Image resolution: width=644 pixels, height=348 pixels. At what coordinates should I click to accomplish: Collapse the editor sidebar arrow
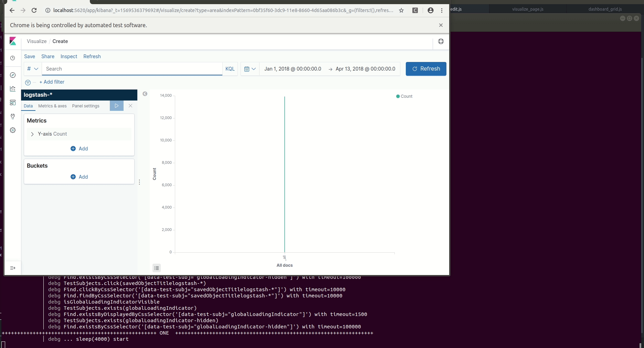point(145,94)
